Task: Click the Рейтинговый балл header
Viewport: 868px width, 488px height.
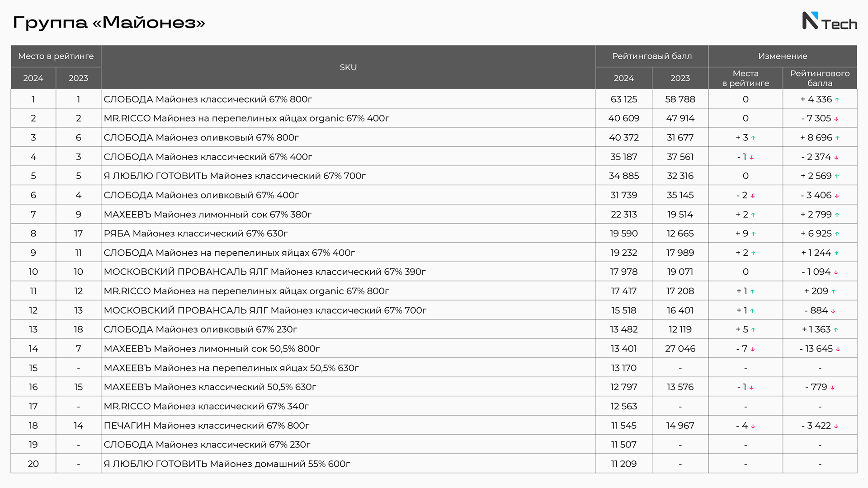Action: (652, 56)
